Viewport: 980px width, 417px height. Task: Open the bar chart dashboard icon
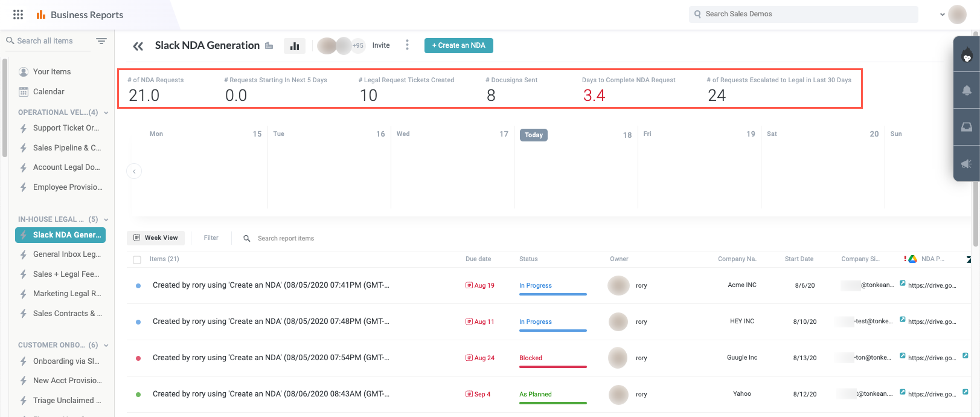coord(295,46)
